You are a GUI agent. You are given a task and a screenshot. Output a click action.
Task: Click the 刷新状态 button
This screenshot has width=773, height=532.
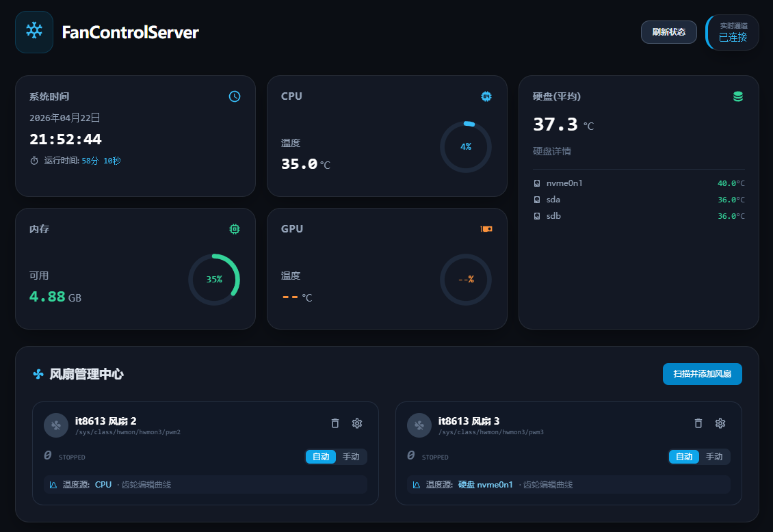668,32
